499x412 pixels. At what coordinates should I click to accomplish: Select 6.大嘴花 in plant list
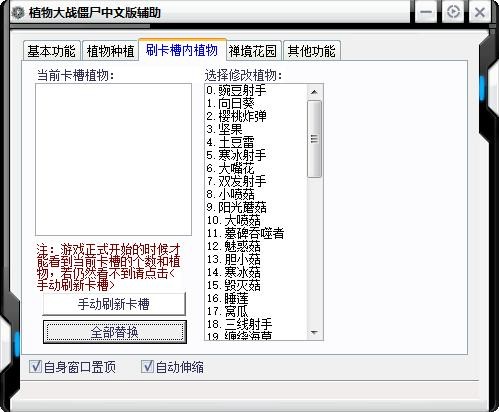pyautogui.click(x=256, y=168)
